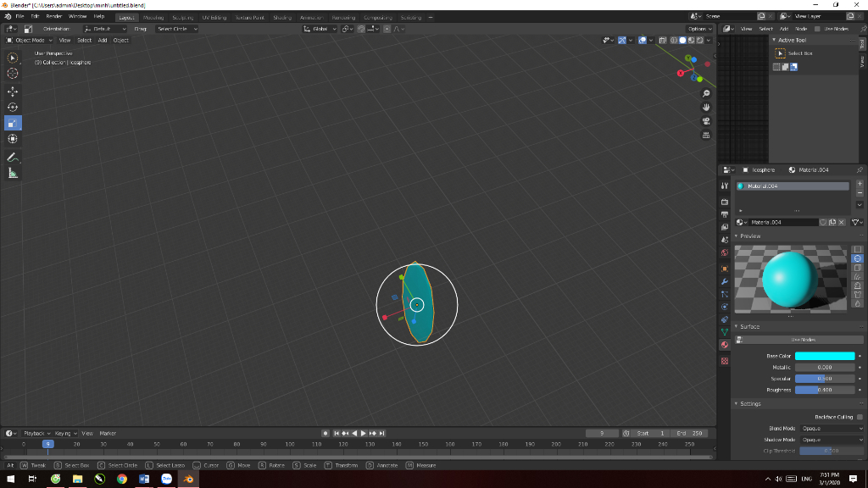Open the Physics properties tab
The image size is (868, 488).
click(725, 307)
